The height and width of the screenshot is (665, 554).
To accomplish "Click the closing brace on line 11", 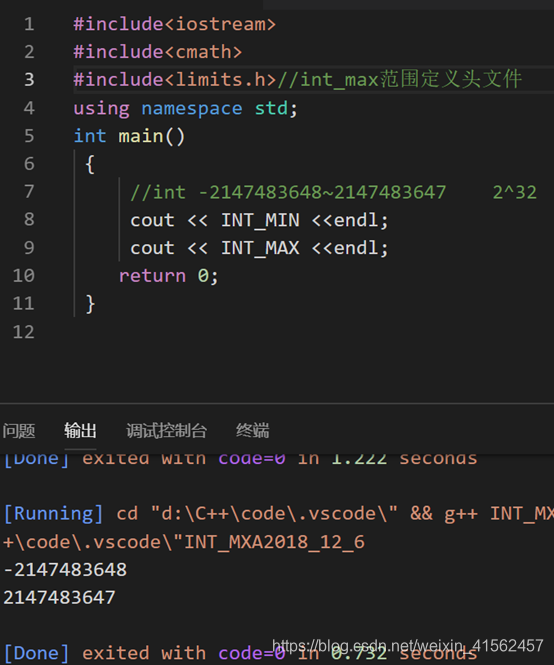I will [x=90, y=304].
